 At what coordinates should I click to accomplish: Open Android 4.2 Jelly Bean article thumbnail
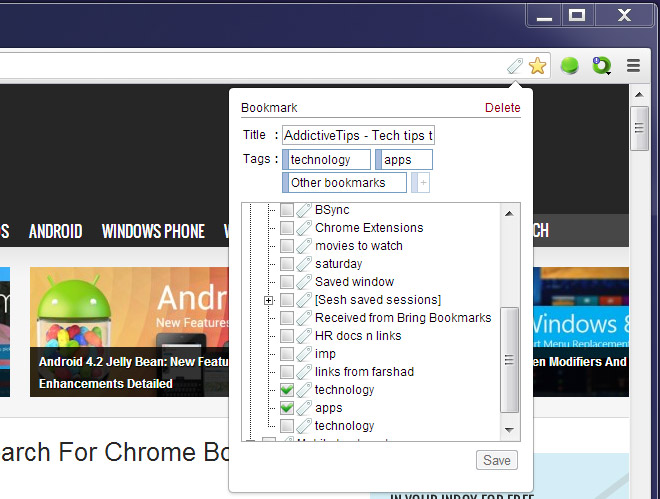pyautogui.click(x=129, y=332)
